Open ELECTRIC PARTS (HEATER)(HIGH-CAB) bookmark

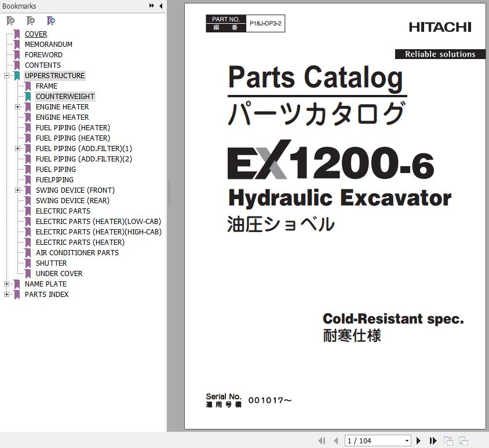pos(98,232)
